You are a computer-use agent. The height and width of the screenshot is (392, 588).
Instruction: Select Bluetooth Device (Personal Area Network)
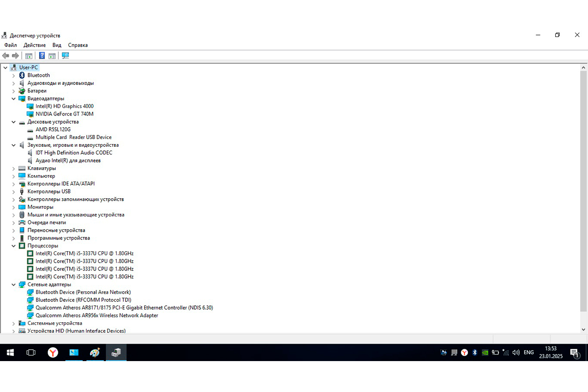pyautogui.click(x=83, y=292)
